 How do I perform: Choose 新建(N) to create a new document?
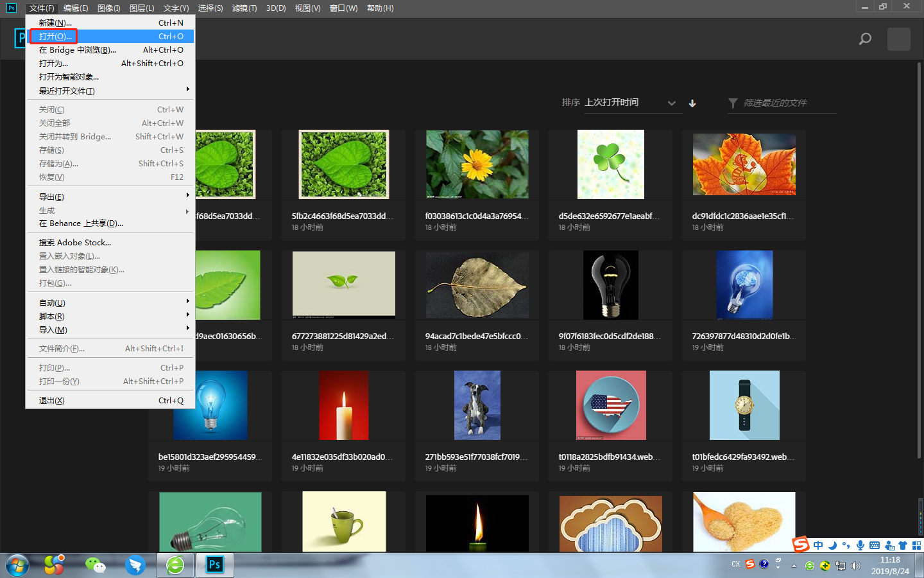click(x=54, y=22)
